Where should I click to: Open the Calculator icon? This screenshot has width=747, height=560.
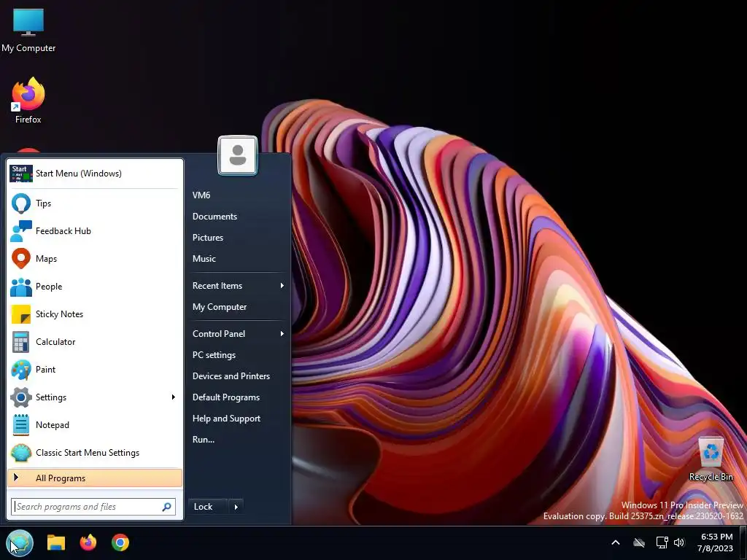pyautogui.click(x=21, y=342)
